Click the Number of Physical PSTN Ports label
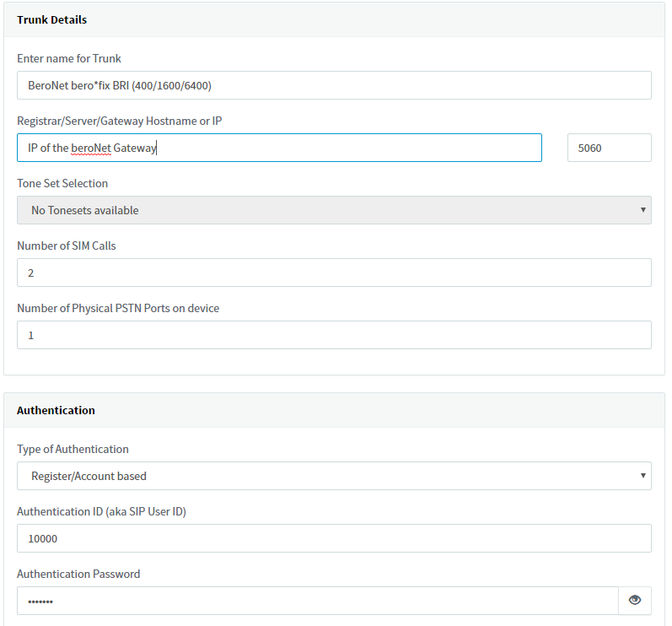Image resolution: width=672 pixels, height=626 pixels. (x=118, y=308)
